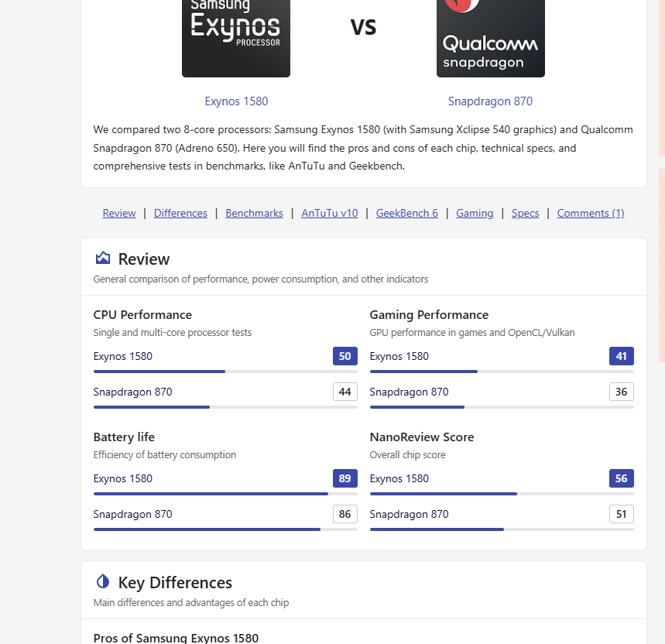
Task: Click Exynos 1580 Gaming Performance score 41
Action: point(622,356)
